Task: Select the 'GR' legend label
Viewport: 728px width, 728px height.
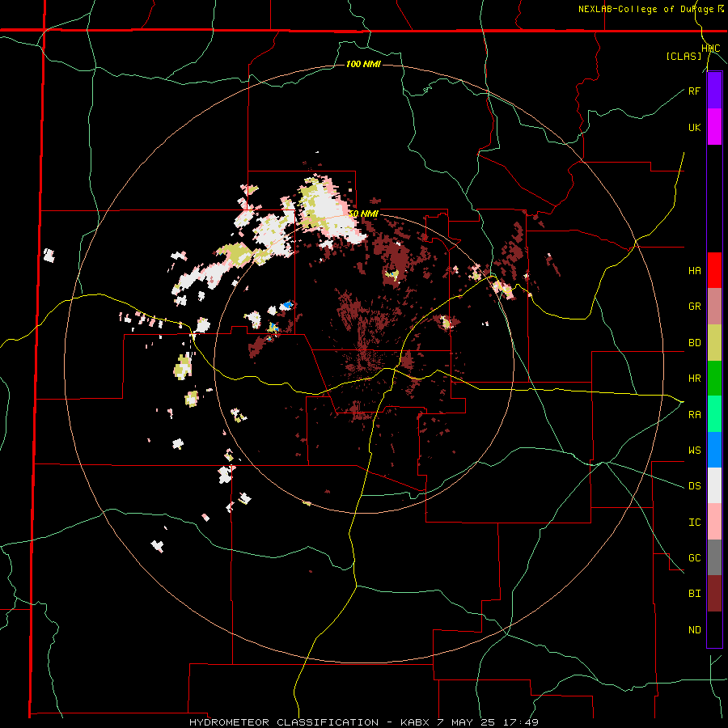Action: (694, 307)
